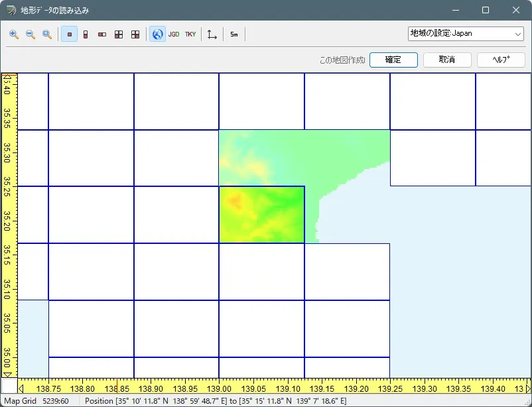Click the coordinate axes icon
The width and height of the screenshot is (532, 407).
point(212,34)
